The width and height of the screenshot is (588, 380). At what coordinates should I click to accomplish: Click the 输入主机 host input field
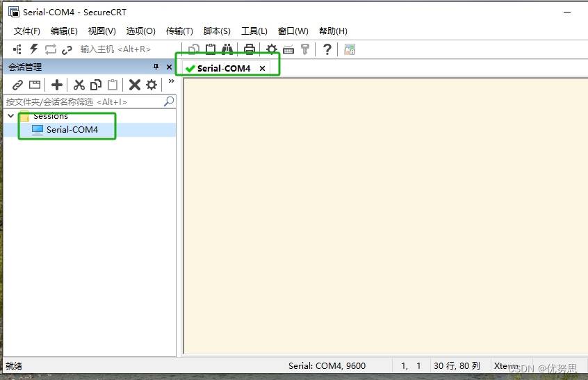click(x=127, y=49)
